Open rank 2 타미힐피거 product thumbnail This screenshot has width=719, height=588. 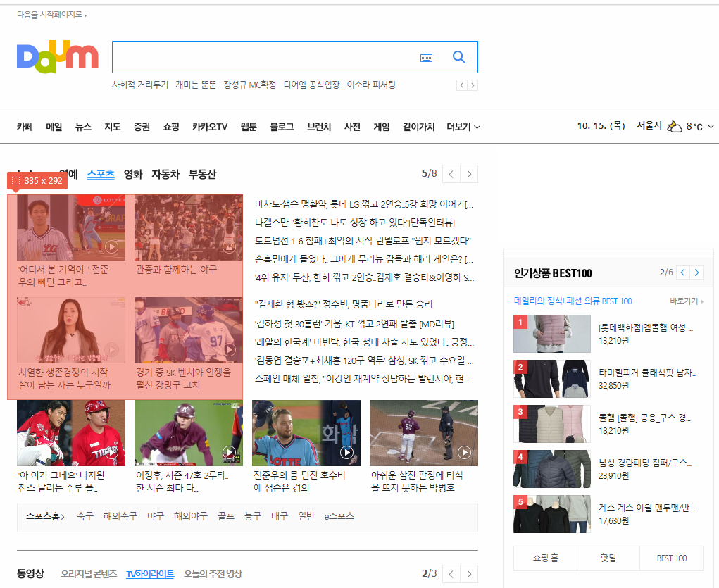[x=552, y=378]
